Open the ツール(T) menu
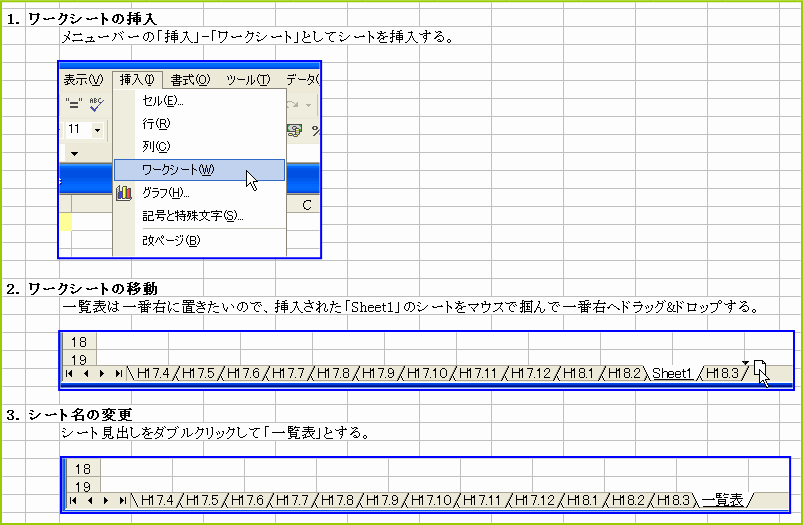 [x=248, y=80]
